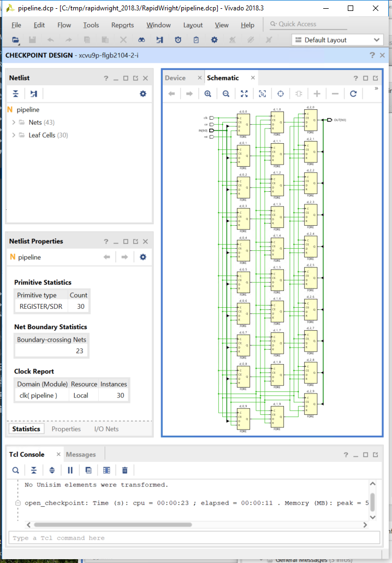Open Find with binoculars icon
Viewport: 392px width, 563px height.
pyautogui.click(x=141, y=40)
